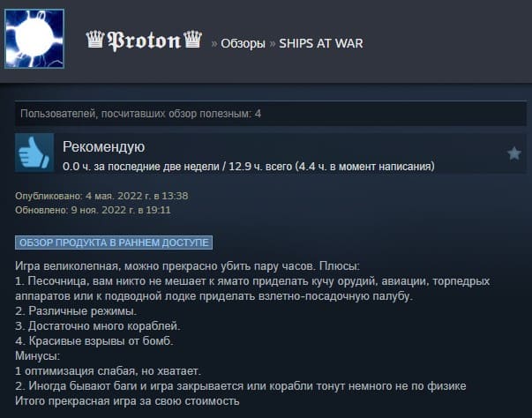
Task: Click the separator arrow before Обзоры
Action: coord(214,44)
